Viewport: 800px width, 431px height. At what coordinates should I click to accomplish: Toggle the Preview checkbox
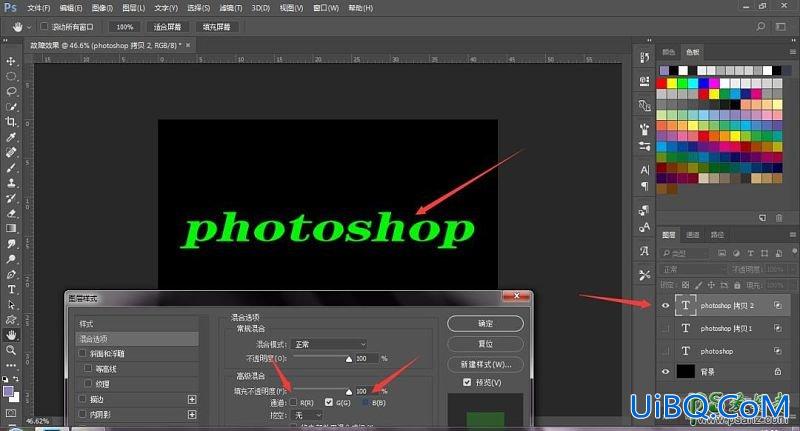click(x=467, y=382)
